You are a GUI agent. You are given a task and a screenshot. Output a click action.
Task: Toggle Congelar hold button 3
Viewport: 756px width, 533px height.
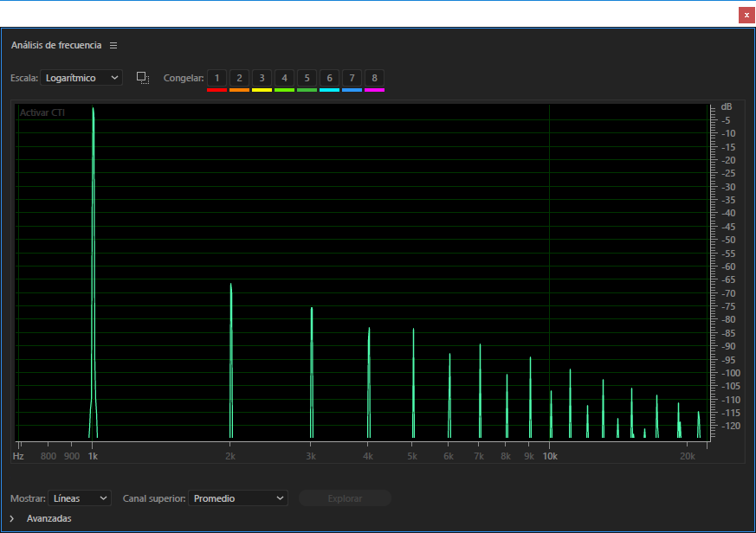(262, 78)
